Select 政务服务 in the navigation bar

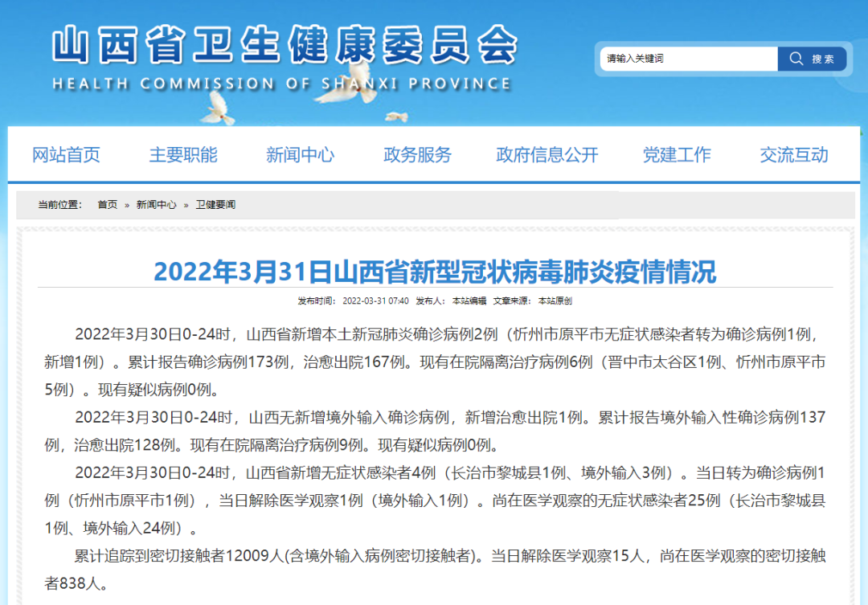coord(417,154)
